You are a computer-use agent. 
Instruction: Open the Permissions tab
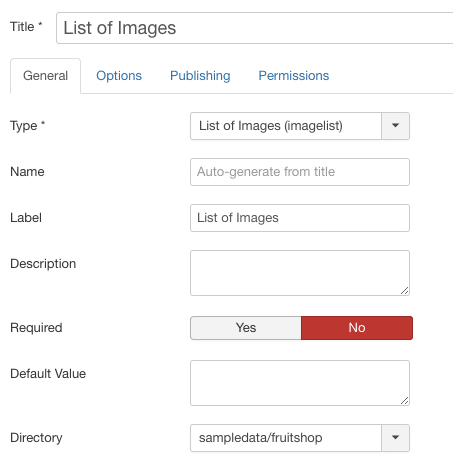[294, 76]
